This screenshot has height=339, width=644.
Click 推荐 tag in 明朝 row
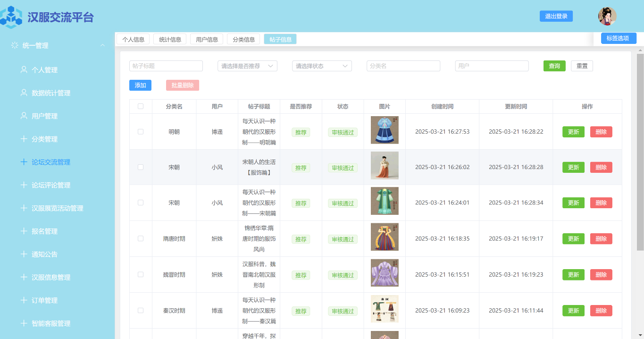[301, 132]
